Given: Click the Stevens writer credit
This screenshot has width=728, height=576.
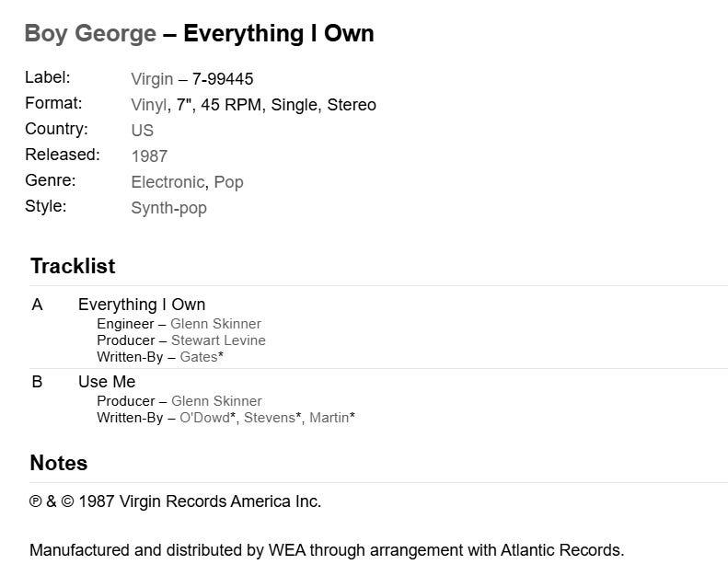Looking at the screenshot, I should (x=270, y=418).
